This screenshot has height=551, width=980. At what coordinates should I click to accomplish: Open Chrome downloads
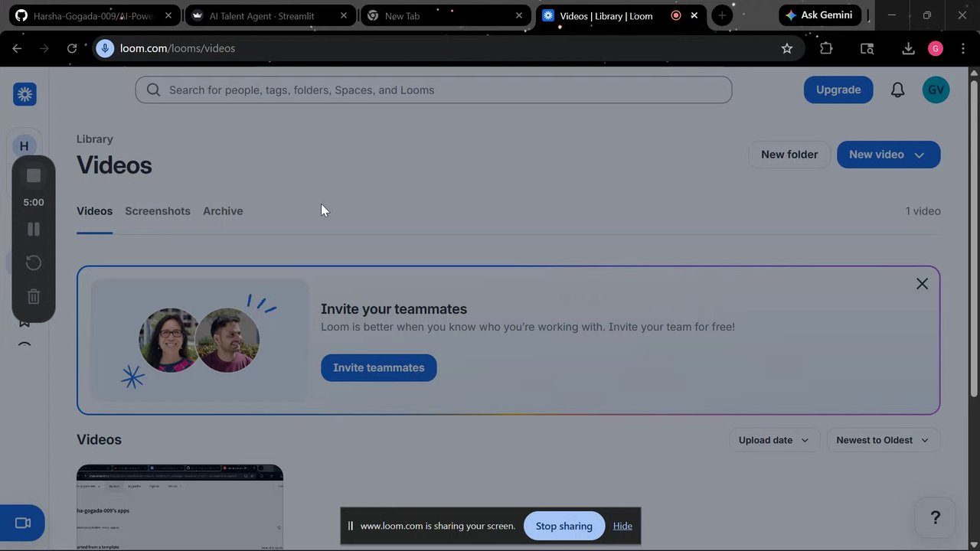coord(908,48)
